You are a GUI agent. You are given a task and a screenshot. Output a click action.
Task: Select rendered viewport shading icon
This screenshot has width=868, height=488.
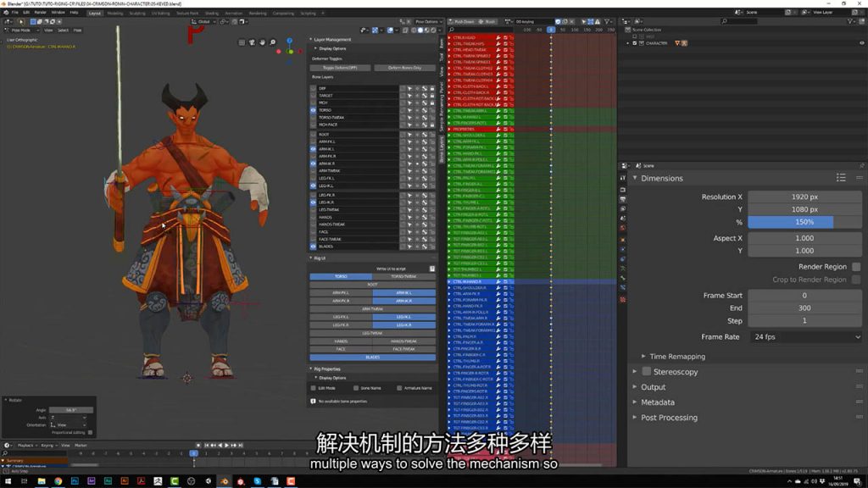coord(433,30)
